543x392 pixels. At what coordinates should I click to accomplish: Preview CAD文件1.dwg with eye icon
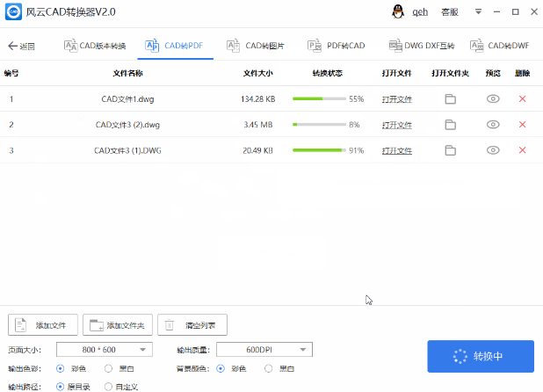pos(493,98)
